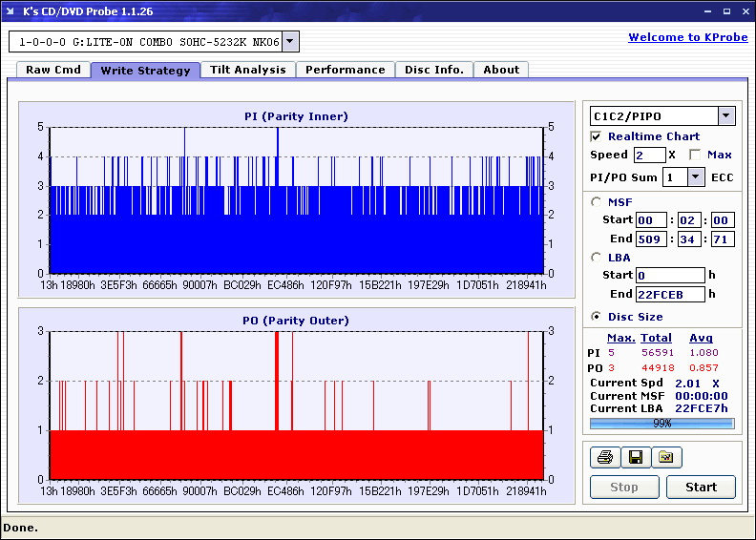The height and width of the screenshot is (540, 756).
Task: Enable the Max speed checkbox
Action: [695, 155]
